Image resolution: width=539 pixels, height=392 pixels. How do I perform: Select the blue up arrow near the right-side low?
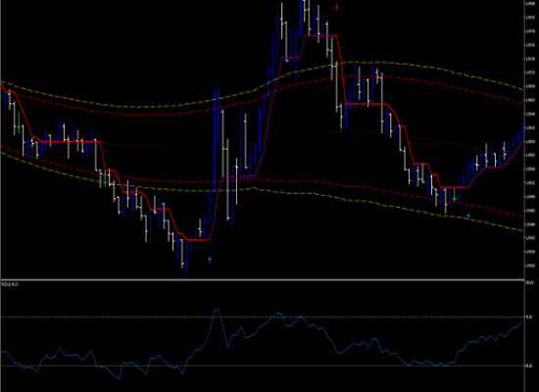468,216
